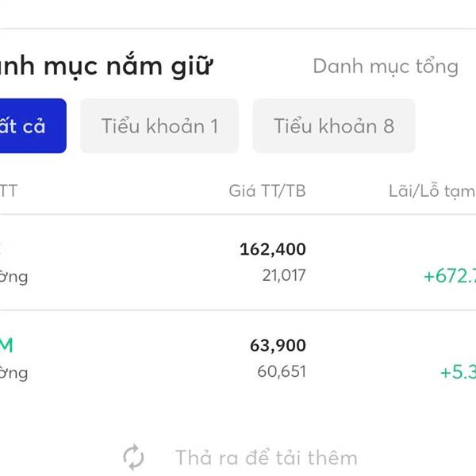Select the blue 'Tất cả' tab
This screenshot has height=476, width=476.
[33, 125]
